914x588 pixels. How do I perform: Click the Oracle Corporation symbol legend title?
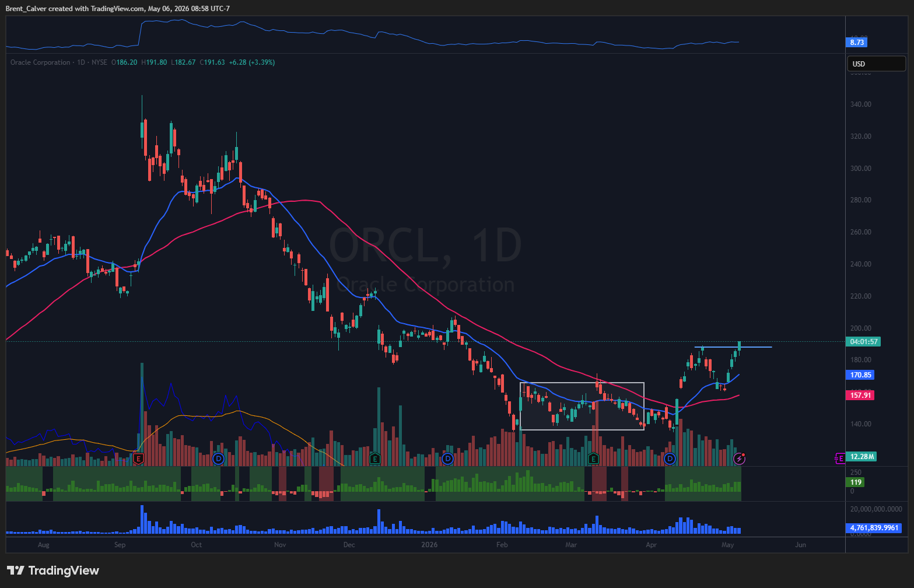(x=40, y=62)
